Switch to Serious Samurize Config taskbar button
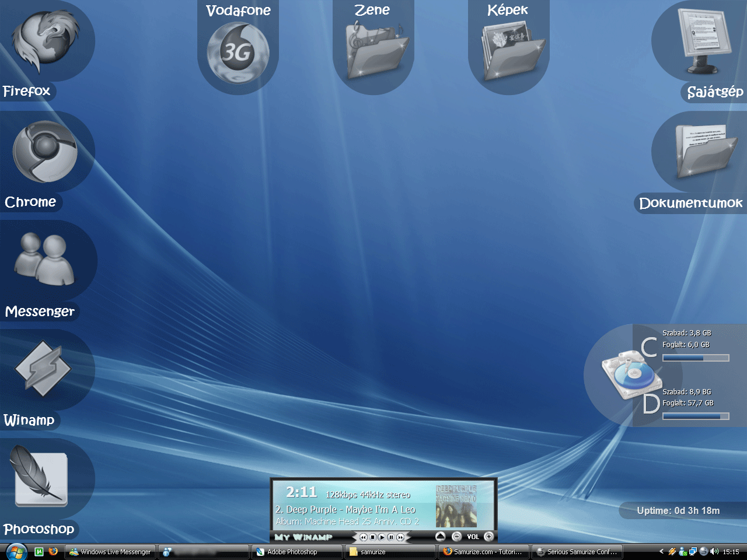 tap(577, 552)
